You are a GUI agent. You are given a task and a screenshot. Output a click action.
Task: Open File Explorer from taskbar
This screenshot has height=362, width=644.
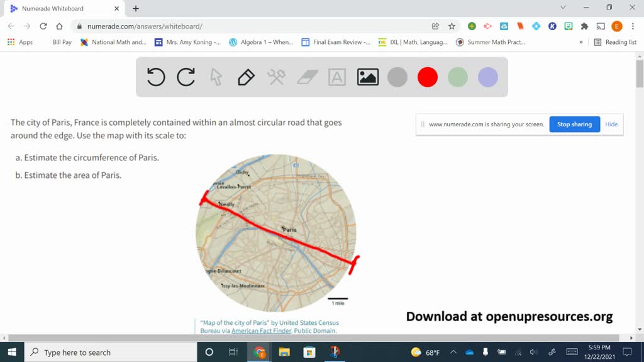click(x=284, y=352)
